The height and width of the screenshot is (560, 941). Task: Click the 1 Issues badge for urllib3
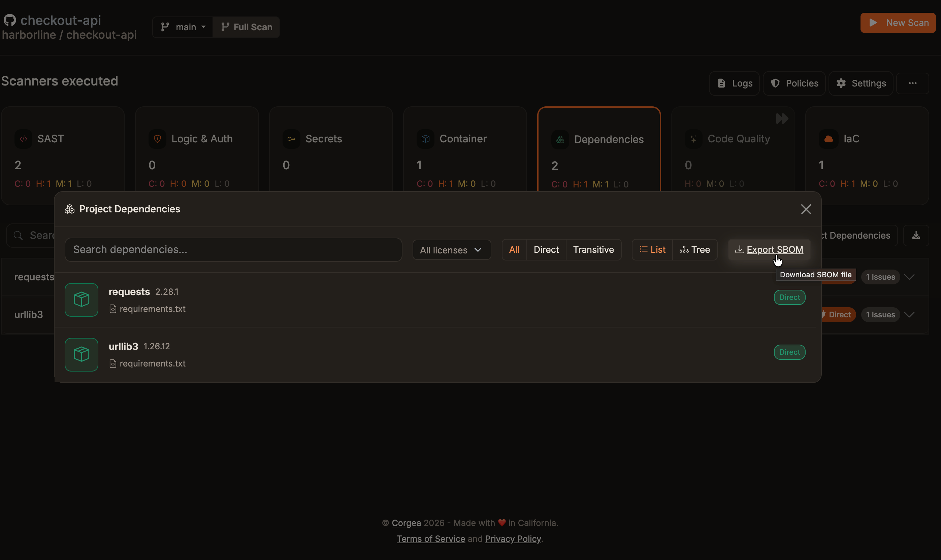click(x=881, y=315)
